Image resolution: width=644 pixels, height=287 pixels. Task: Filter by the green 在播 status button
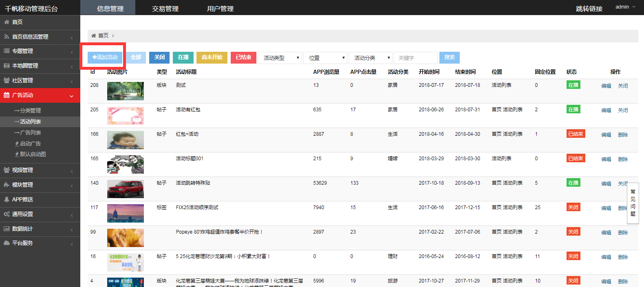[183, 57]
